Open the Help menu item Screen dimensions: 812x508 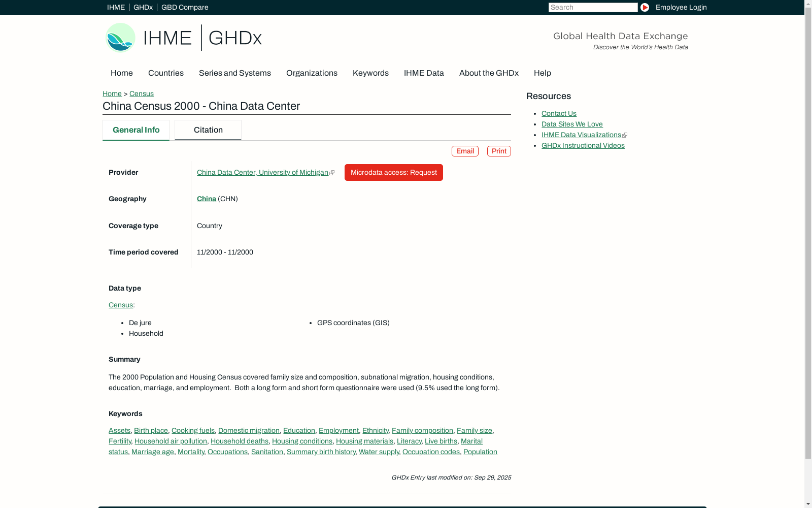[x=543, y=73]
